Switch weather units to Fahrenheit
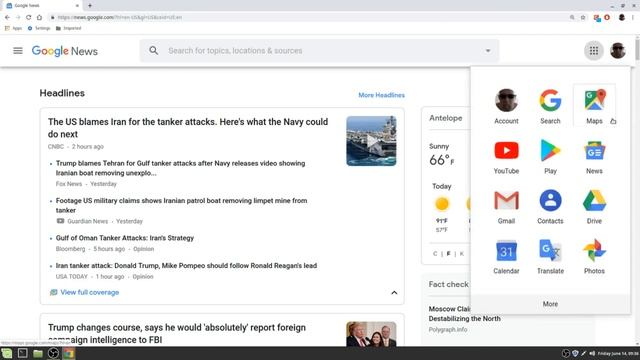The image size is (640, 360). (x=448, y=253)
